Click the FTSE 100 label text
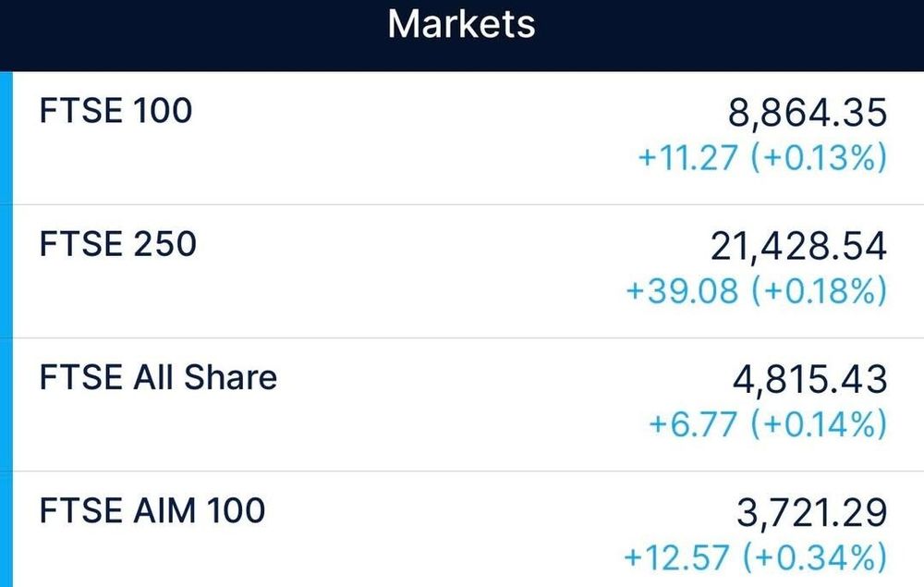 coord(115,110)
